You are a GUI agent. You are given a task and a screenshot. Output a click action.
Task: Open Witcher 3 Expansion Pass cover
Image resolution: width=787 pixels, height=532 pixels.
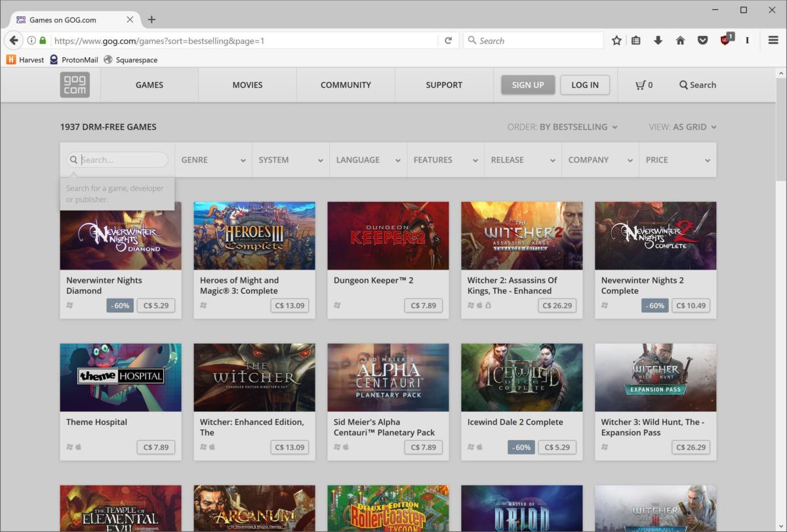656,378
